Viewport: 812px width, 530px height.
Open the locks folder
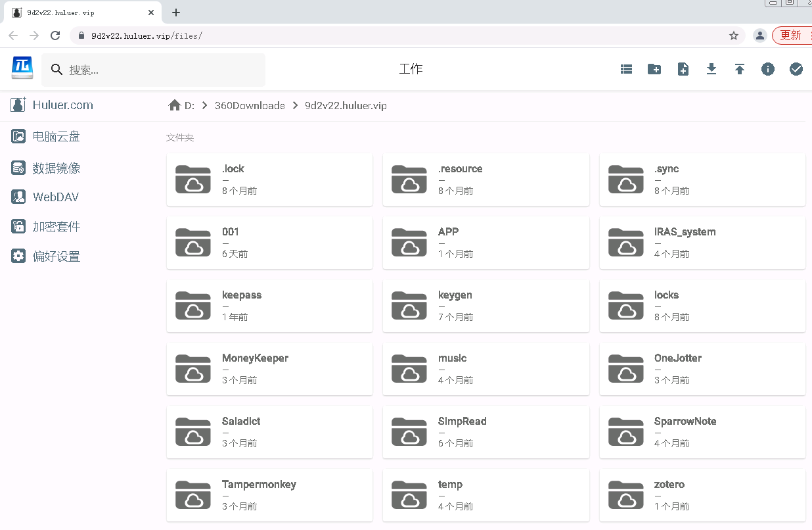coord(702,306)
